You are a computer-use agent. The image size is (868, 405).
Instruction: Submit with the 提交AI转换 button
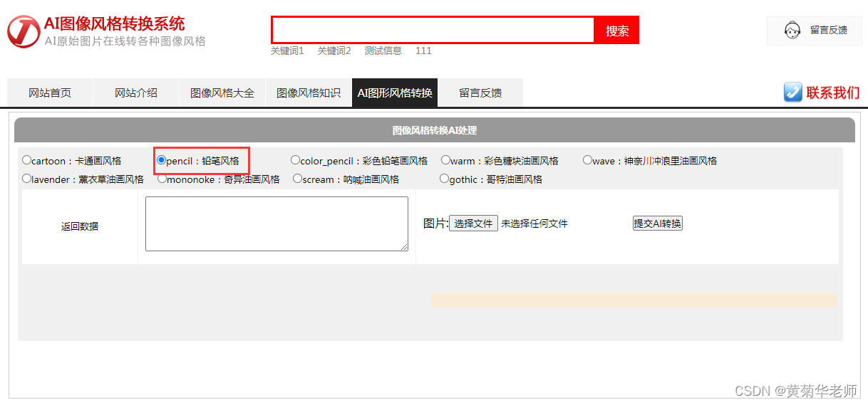click(658, 223)
